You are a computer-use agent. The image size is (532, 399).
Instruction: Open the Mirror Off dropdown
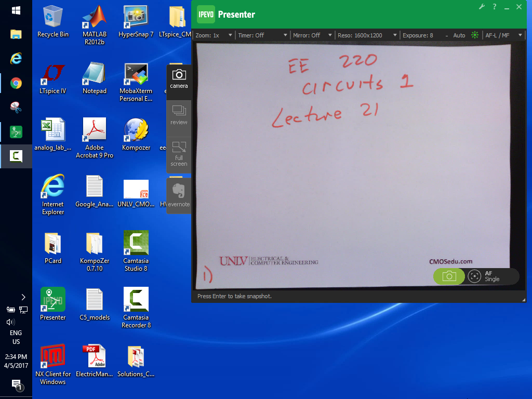[312, 35]
